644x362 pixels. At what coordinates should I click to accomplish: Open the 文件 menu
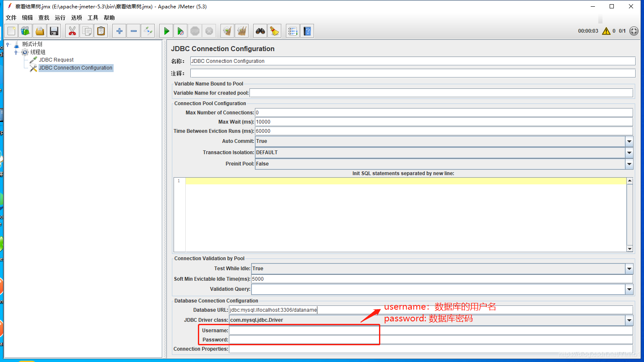[11, 18]
